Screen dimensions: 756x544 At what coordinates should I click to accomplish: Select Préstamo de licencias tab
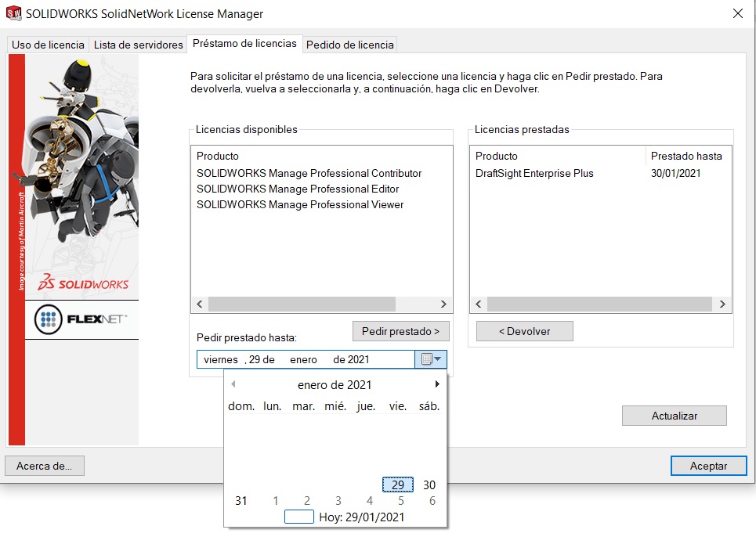click(244, 43)
